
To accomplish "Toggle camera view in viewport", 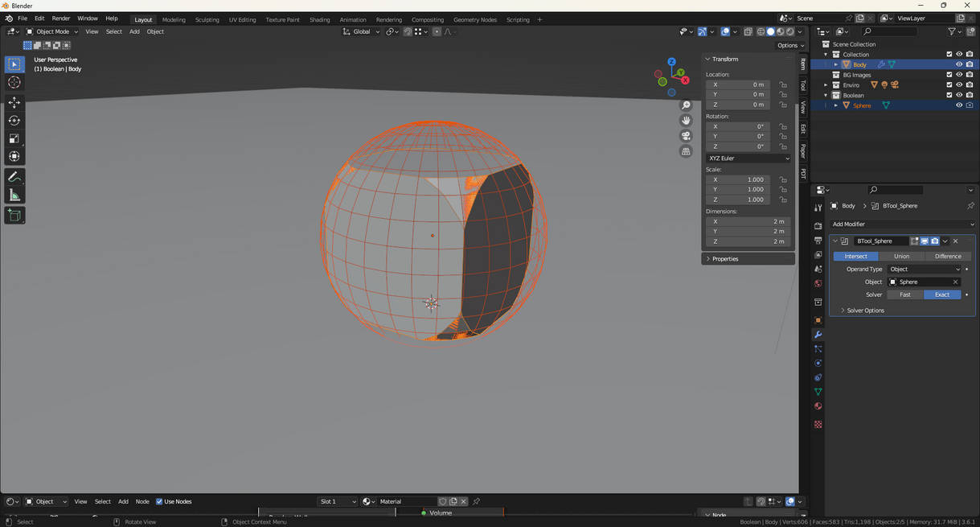I will [x=686, y=136].
